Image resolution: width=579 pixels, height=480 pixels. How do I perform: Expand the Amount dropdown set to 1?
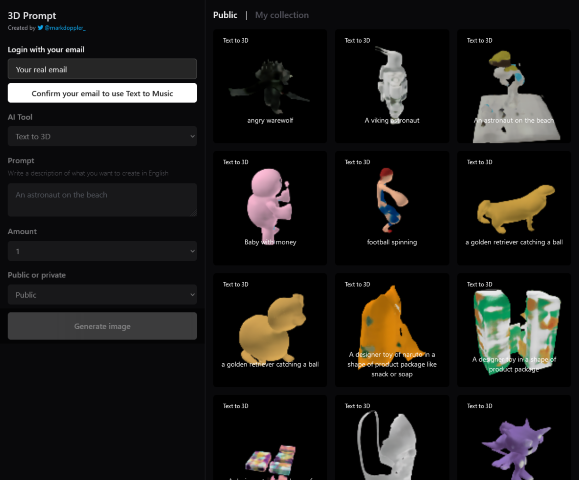102,251
